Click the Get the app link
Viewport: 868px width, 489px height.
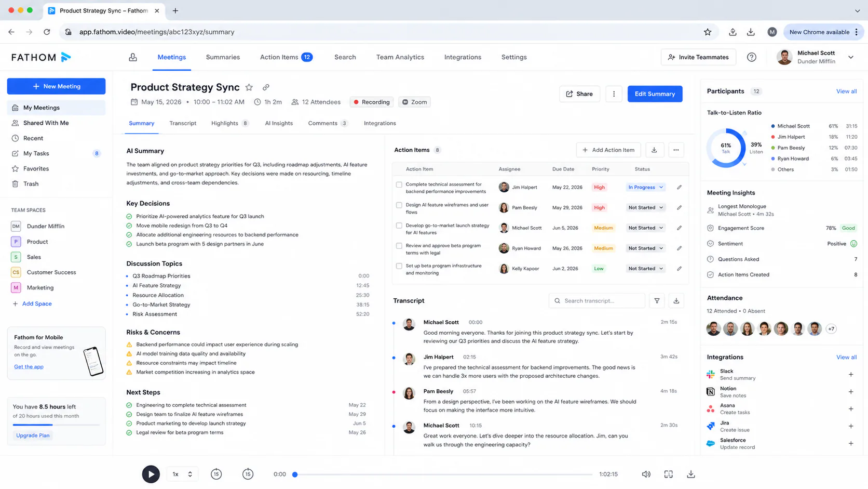tap(29, 367)
